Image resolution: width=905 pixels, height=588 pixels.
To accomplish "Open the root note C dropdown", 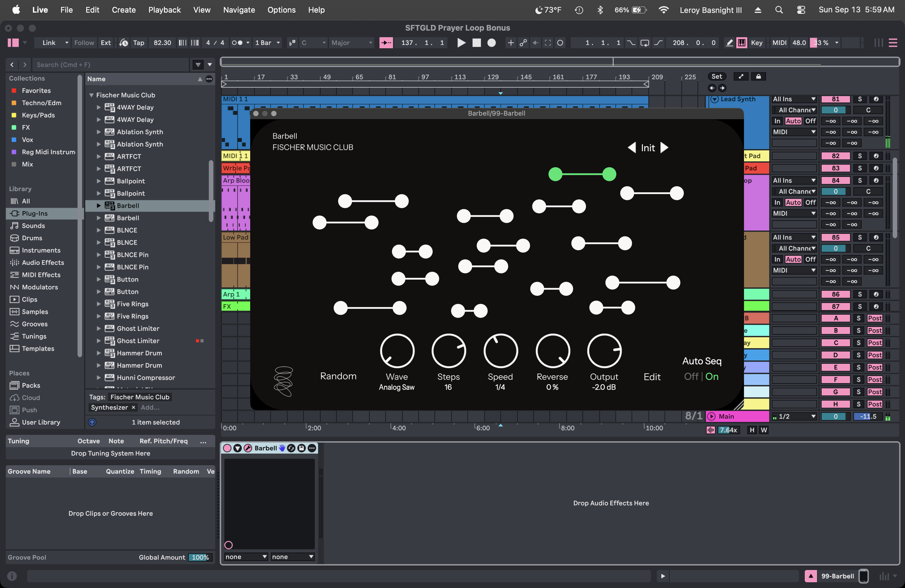I will pos(313,43).
